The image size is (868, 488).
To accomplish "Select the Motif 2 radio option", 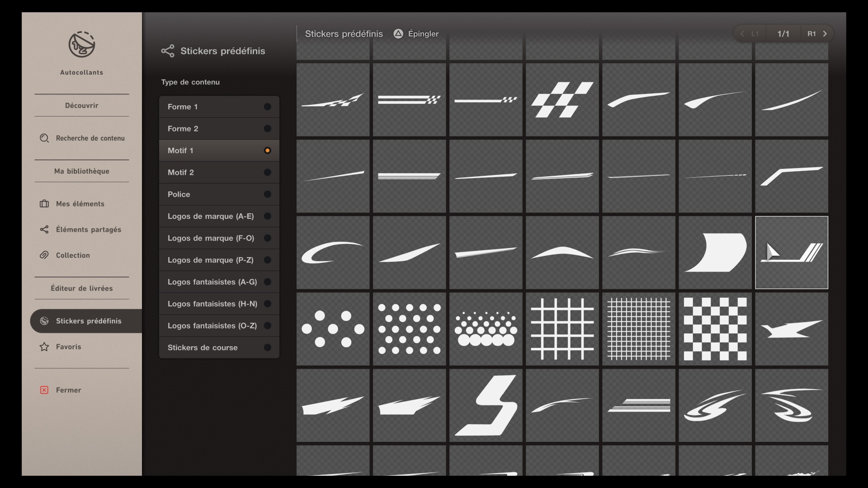I will 267,172.
